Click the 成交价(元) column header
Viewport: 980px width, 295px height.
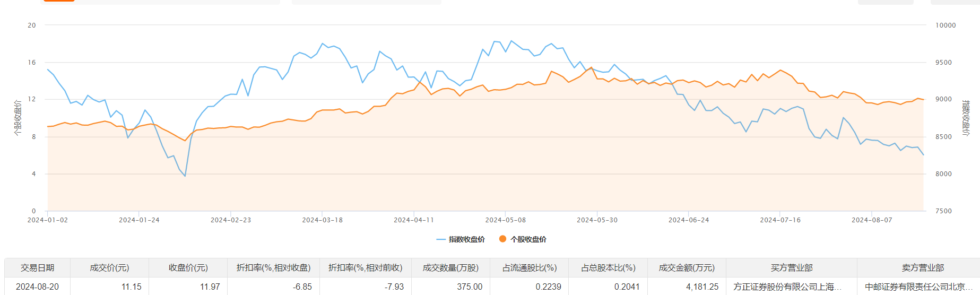[x=109, y=268]
